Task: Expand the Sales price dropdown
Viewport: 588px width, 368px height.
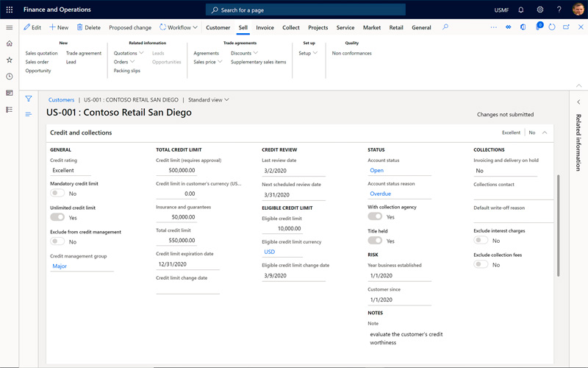Action: (x=208, y=62)
